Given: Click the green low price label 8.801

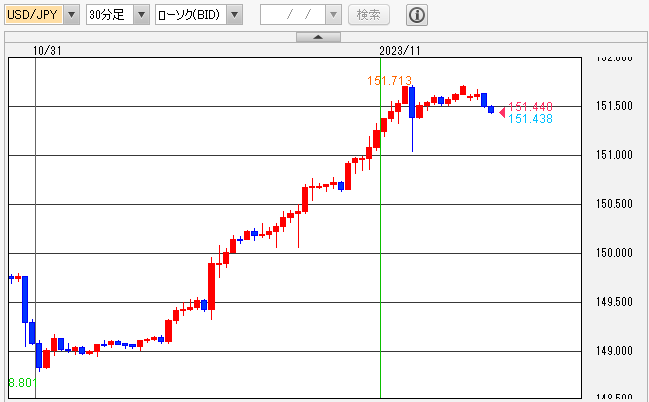Looking at the screenshot, I should click(22, 383).
